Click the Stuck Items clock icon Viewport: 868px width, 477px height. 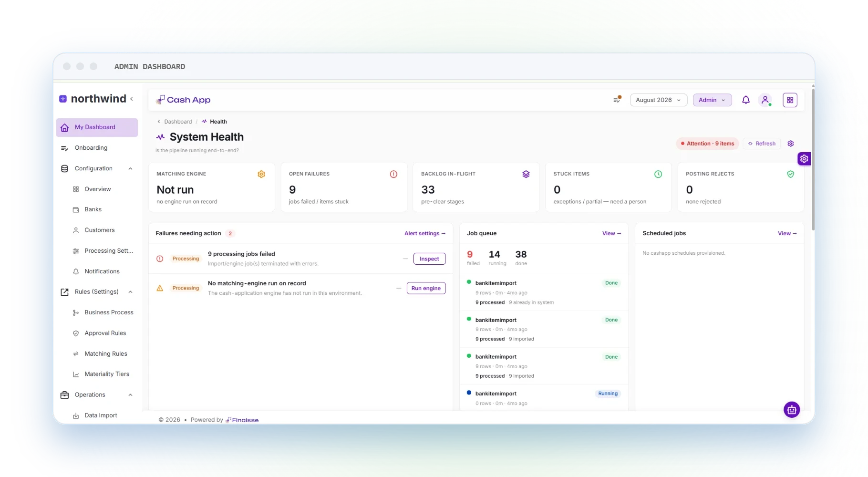658,174
